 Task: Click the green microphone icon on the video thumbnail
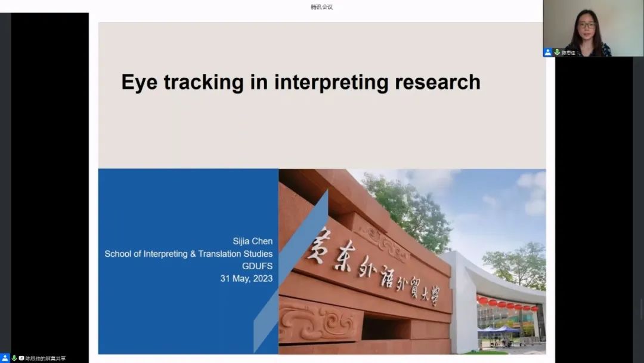(x=557, y=53)
